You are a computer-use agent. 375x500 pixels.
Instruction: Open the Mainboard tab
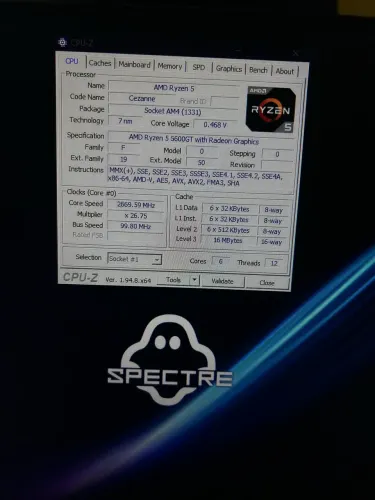coord(134,65)
